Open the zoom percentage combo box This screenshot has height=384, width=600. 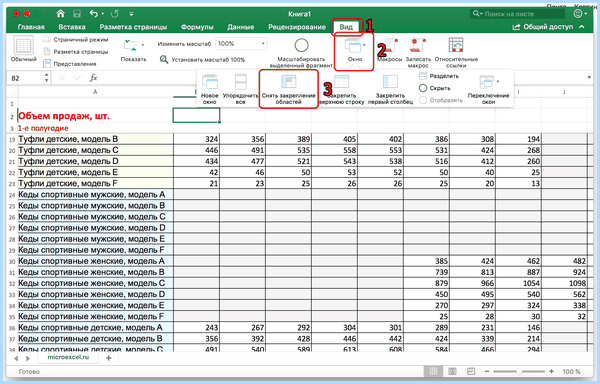(241, 44)
